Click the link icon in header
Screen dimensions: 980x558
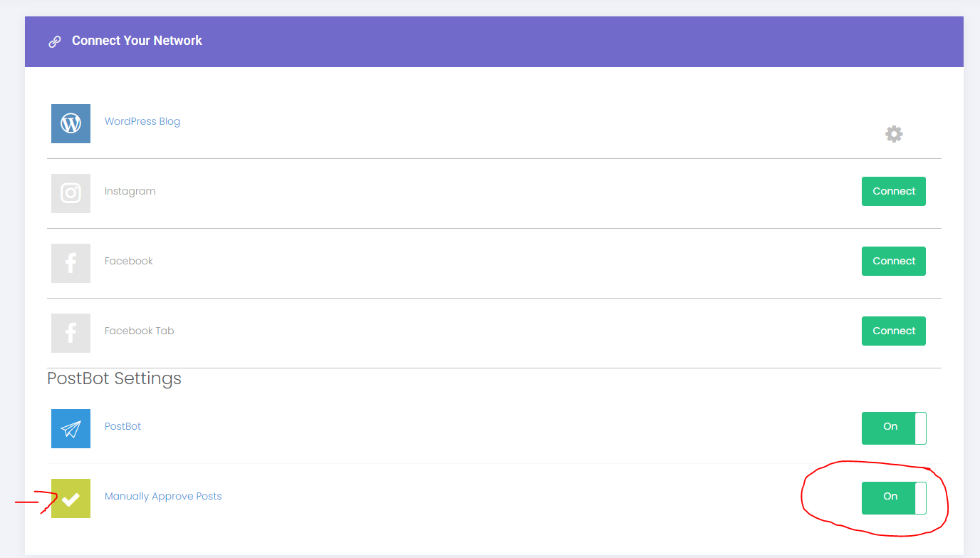[x=55, y=41]
